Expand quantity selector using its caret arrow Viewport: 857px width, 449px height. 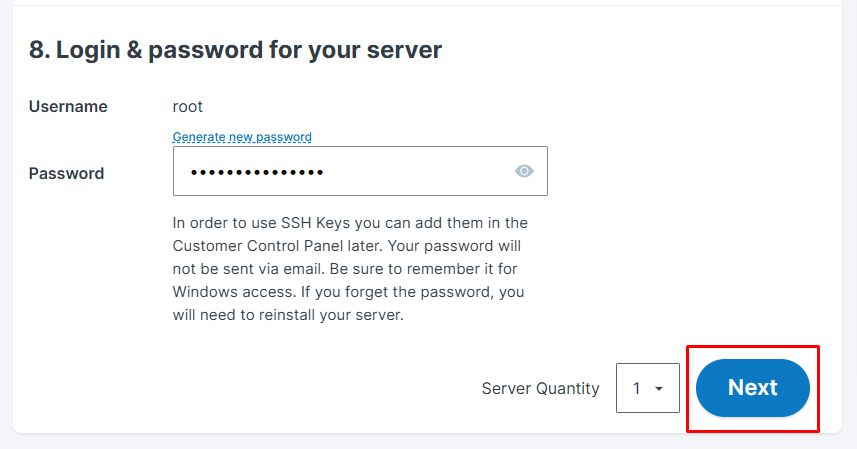tap(659, 389)
